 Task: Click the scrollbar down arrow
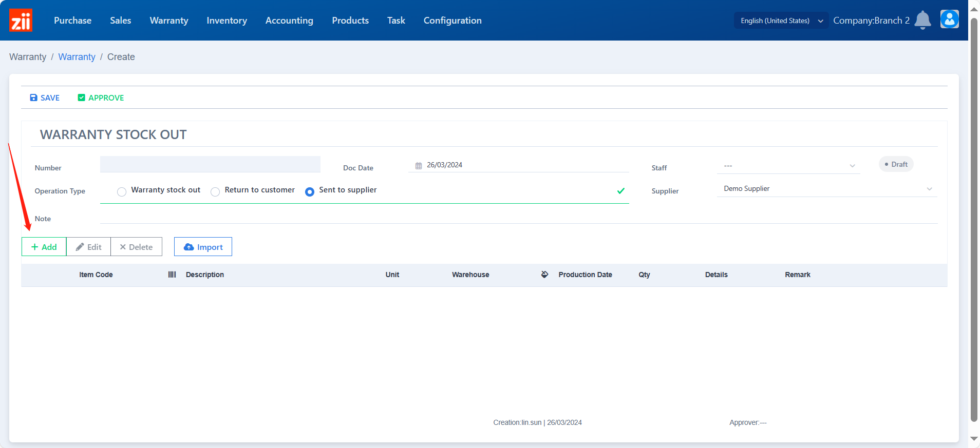coord(974,439)
